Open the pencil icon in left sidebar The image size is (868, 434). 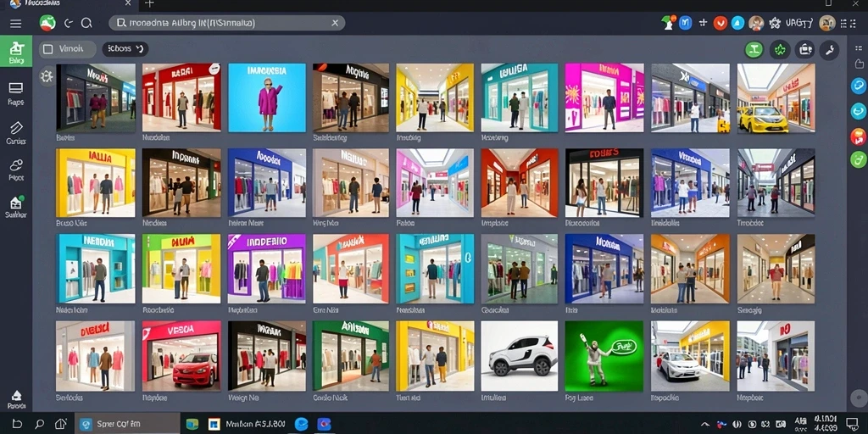point(16,132)
